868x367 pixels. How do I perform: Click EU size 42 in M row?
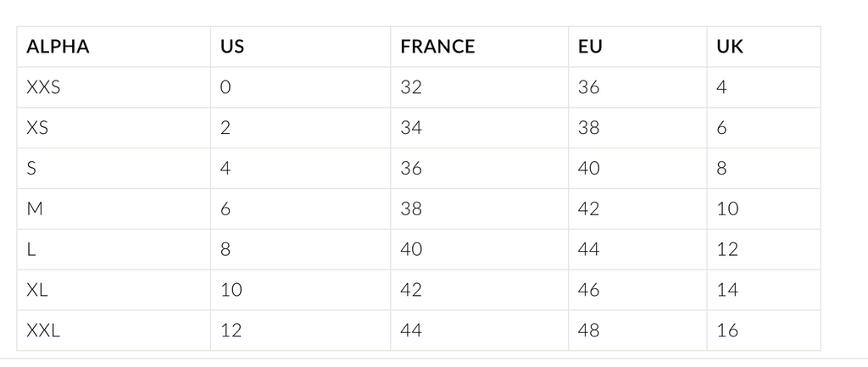637,209
